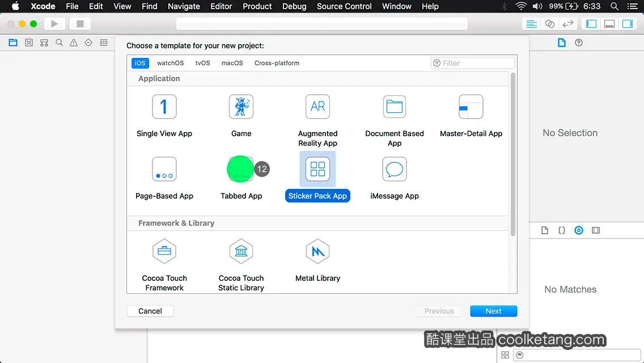Select the Metal Library template
The image size is (644, 363).
(x=317, y=261)
